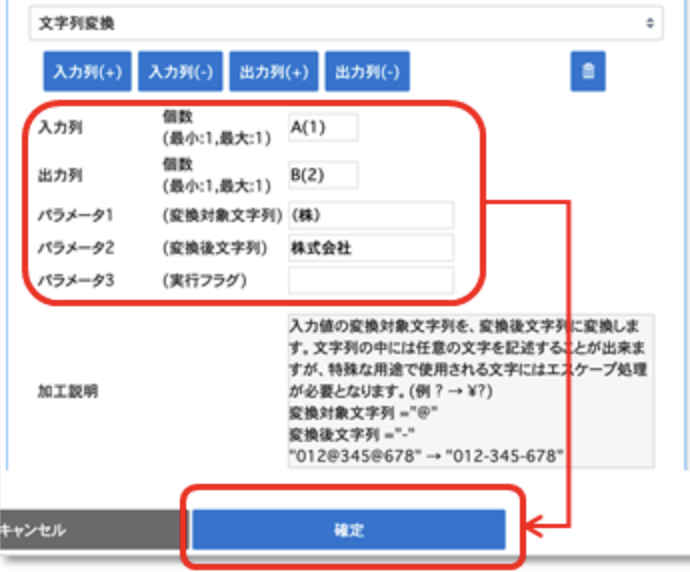Click the empty パラメータ3 実行フラグ field

(370, 280)
